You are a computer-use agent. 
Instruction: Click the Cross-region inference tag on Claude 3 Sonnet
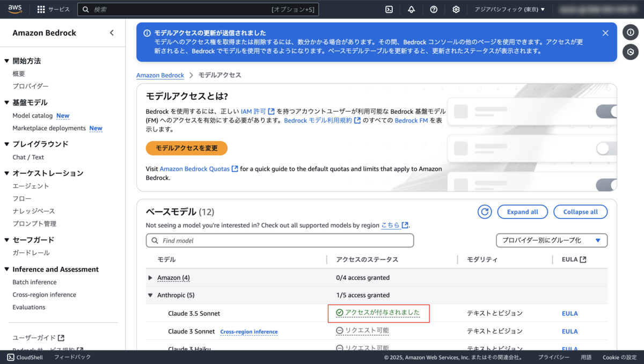pos(249,332)
